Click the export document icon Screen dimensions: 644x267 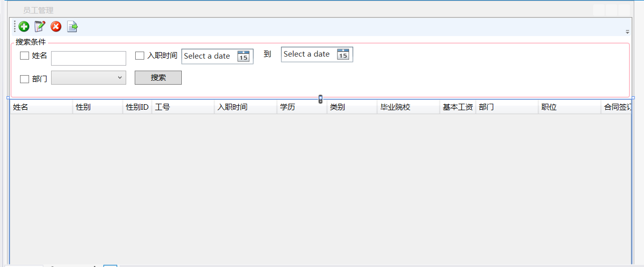coord(73,27)
